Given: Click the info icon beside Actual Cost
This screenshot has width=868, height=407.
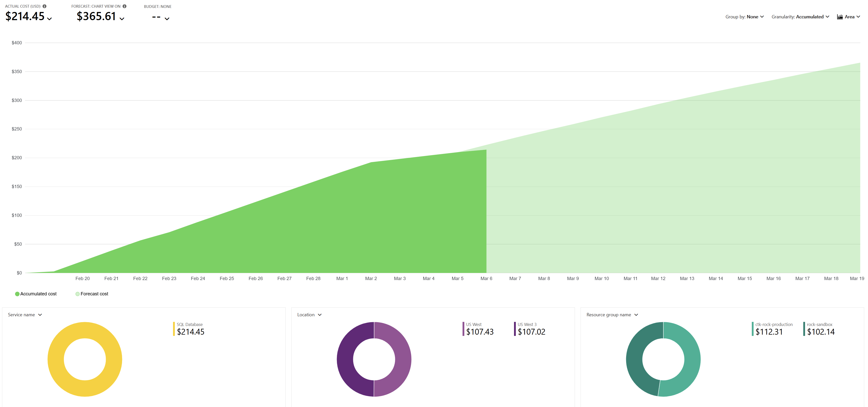Looking at the screenshot, I should tap(45, 6).
